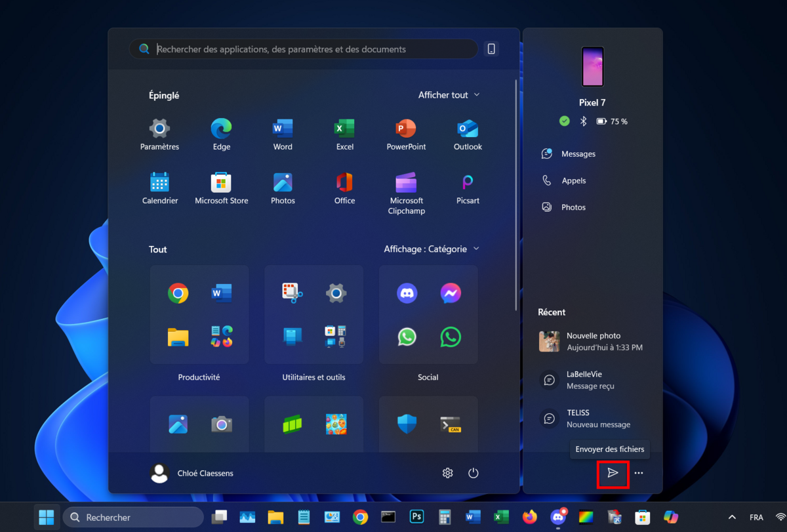Open the Affichage : Catégorie dropdown
787x532 pixels.
pos(432,249)
